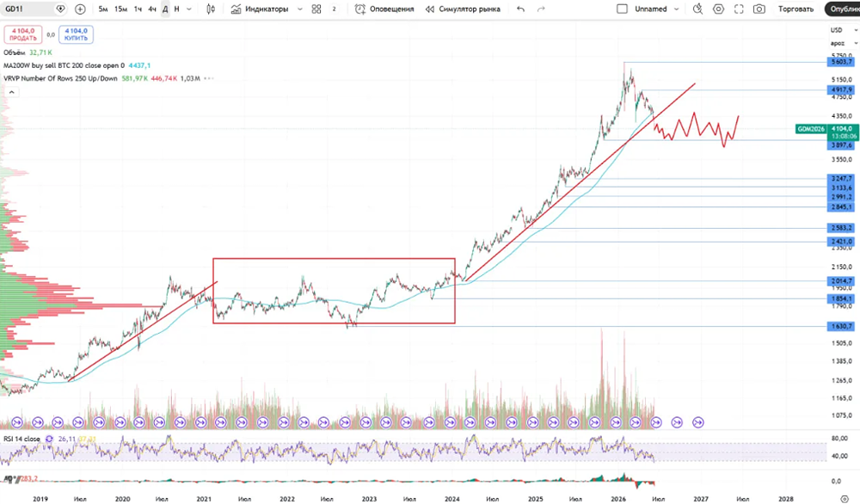The width and height of the screenshot is (860, 504).
Task: Open the Unnamed layout name
Action: [x=651, y=9]
